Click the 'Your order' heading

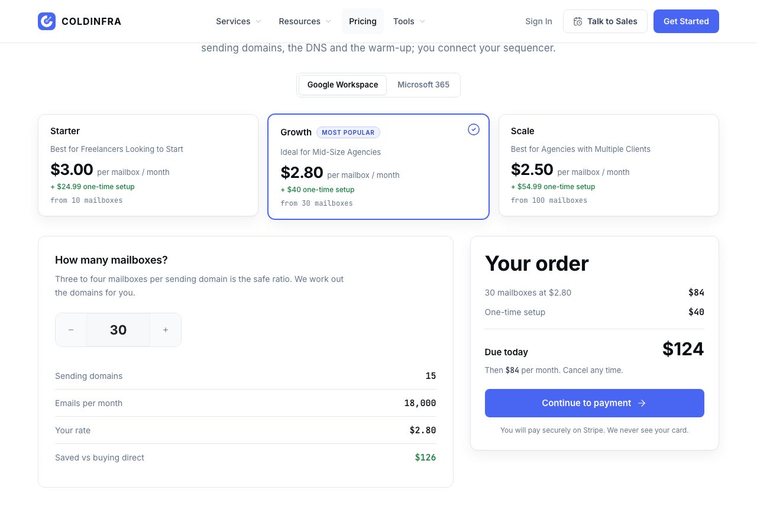pyautogui.click(x=536, y=264)
